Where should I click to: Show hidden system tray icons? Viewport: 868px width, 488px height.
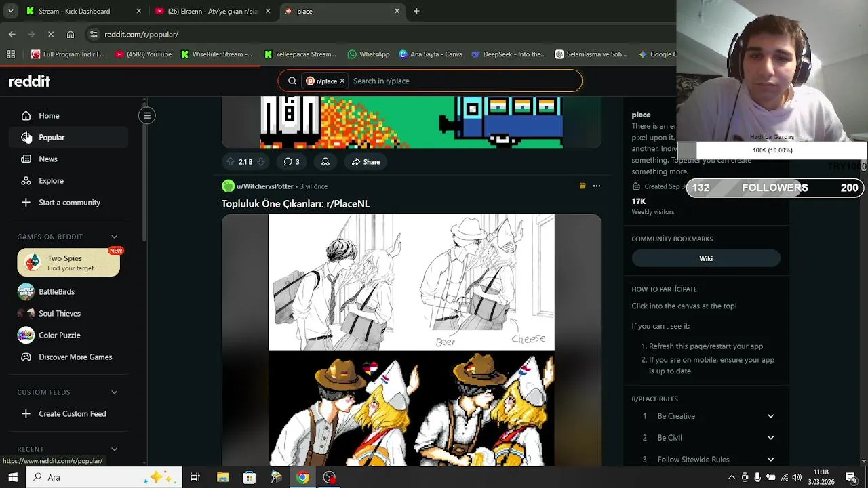point(732,478)
